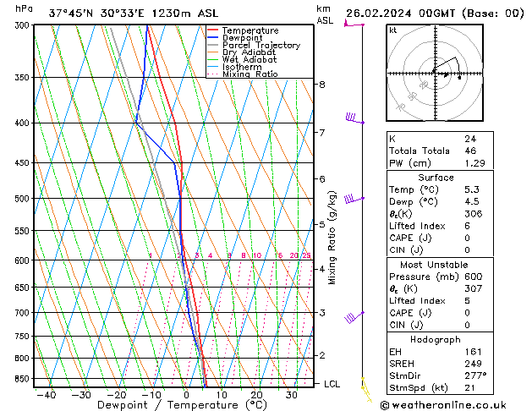Click the red Temperature swatch in the legend
This screenshot has height=411, width=532.
coord(213,30)
